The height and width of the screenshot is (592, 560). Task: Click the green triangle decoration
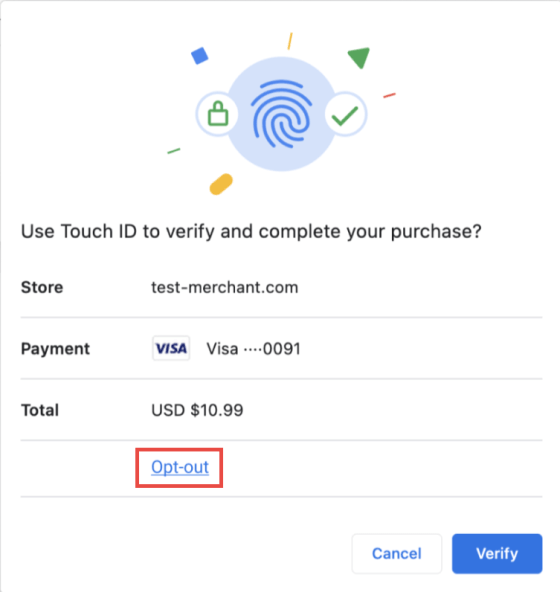pyautogui.click(x=359, y=57)
